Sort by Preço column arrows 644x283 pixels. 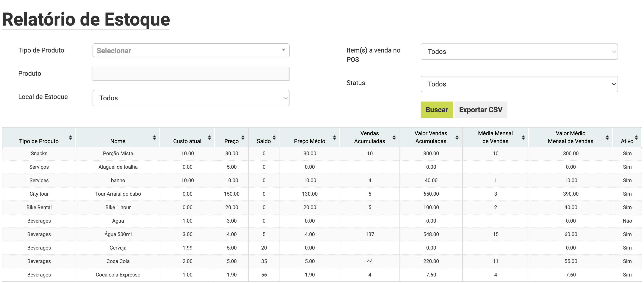(x=243, y=138)
